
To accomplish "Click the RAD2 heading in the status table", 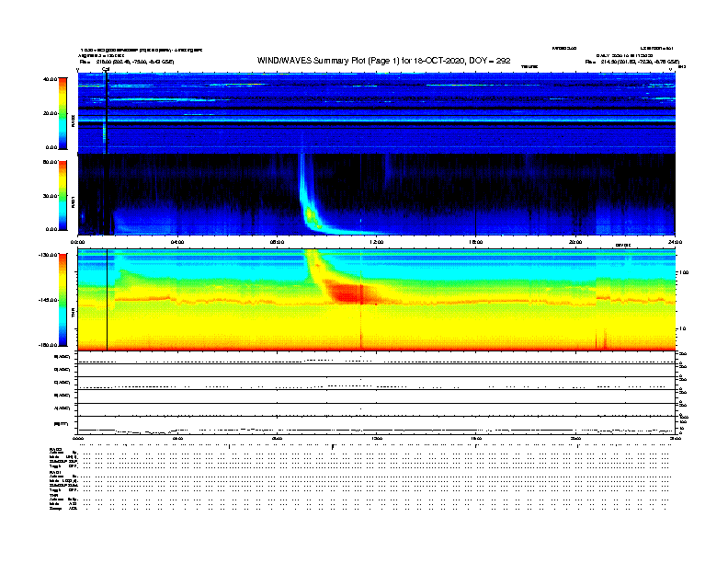I will tap(56, 450).
